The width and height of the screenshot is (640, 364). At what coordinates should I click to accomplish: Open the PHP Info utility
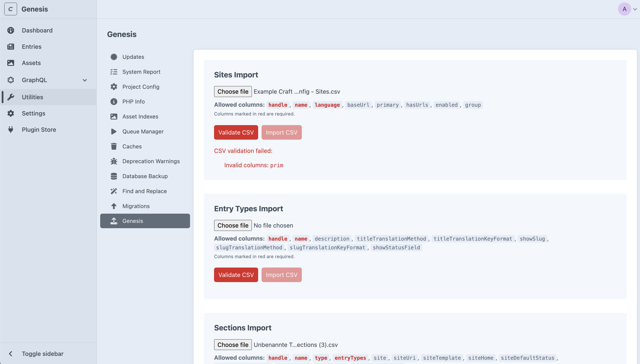(133, 102)
